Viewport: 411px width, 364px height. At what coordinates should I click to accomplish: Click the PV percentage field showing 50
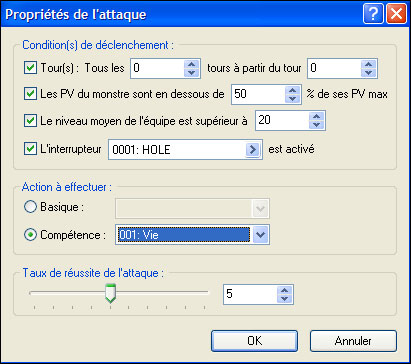[258, 94]
